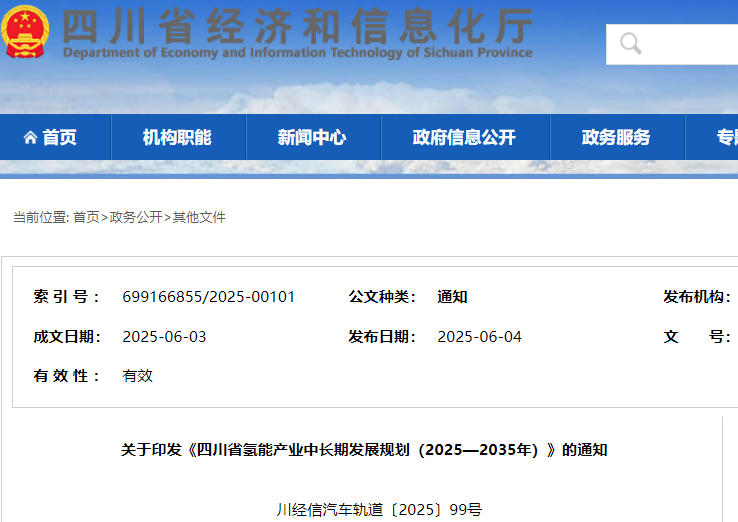Navigate to the 政务公开 breadcrumb
Screen dimensions: 738x522
[x=135, y=217]
